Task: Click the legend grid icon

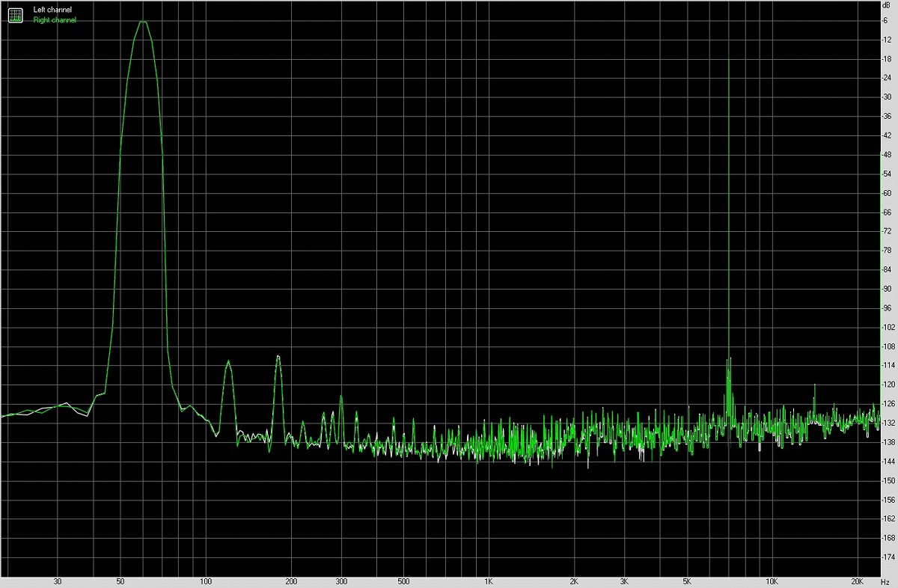Action: (16, 14)
